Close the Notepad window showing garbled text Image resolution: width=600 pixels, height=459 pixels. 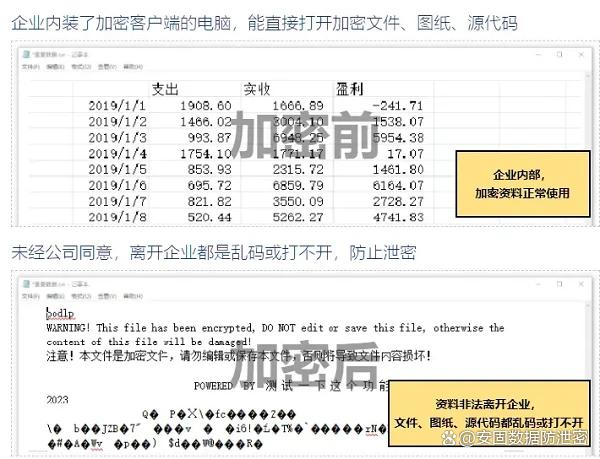pos(581,284)
